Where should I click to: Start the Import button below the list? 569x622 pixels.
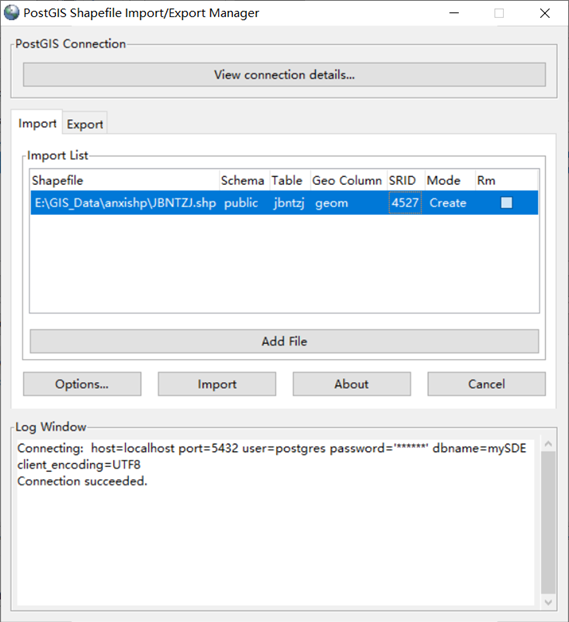point(217,384)
